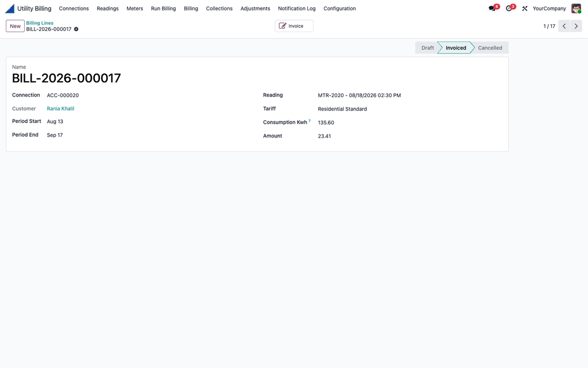Click the record pager 1 / 17
This screenshot has height=368, width=588.
[x=549, y=26]
